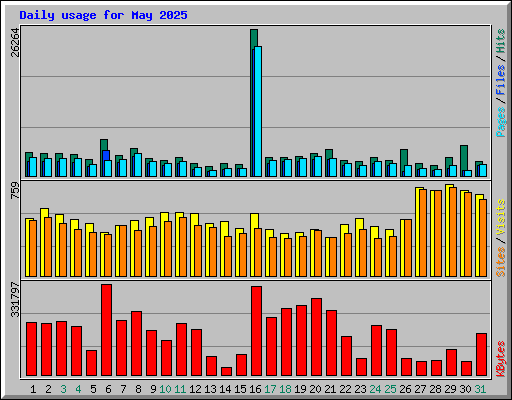Click day label "7" on the x-axis

tap(123, 389)
